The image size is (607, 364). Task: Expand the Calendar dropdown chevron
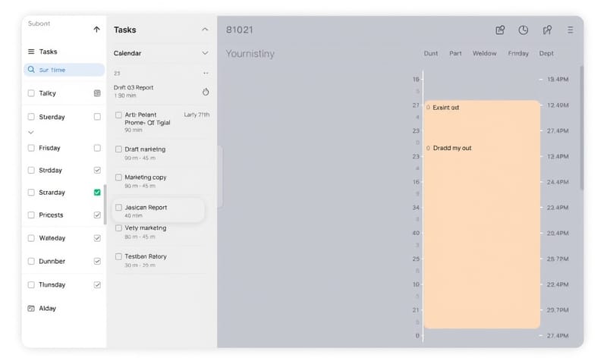(x=205, y=54)
